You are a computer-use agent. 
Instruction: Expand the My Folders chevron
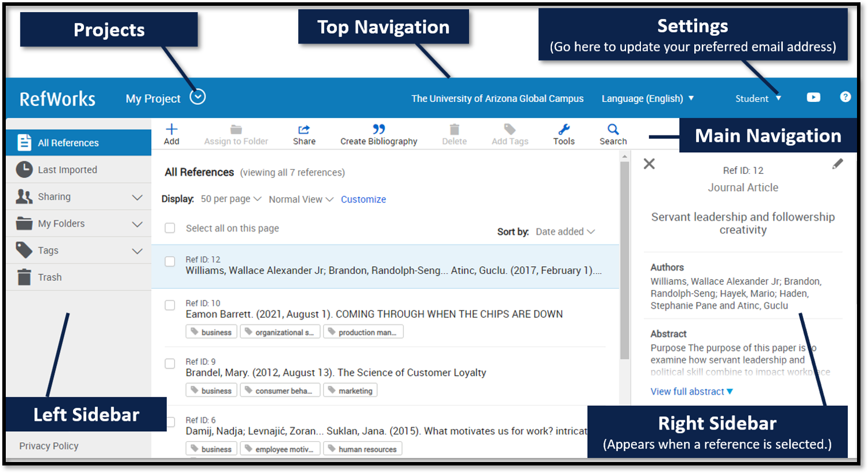pos(137,224)
